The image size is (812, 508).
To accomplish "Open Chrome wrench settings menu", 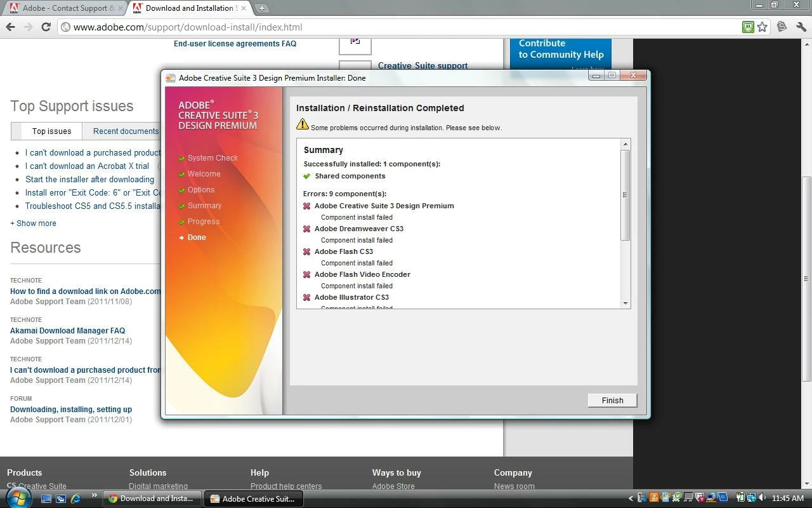I will 801,27.
